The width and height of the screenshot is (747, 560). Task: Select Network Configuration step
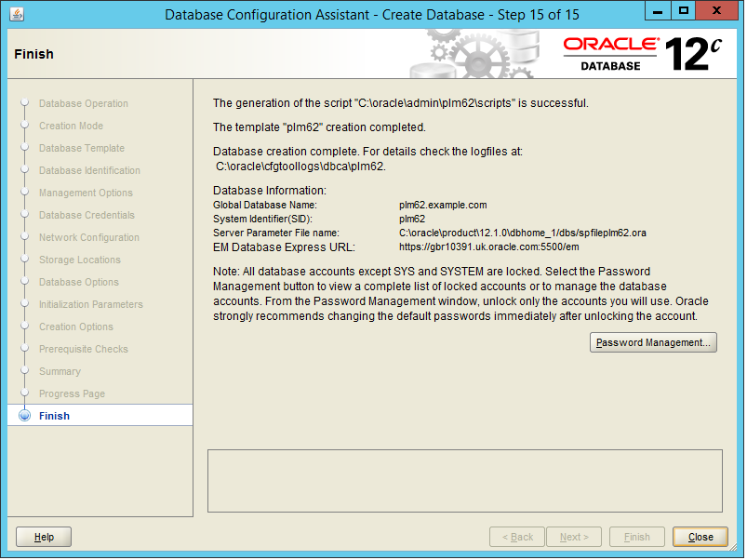tap(89, 237)
